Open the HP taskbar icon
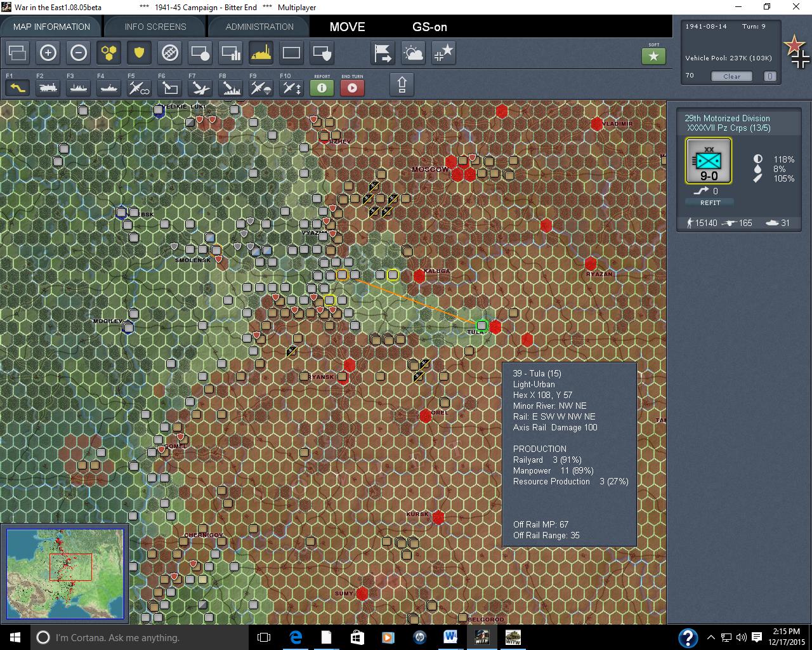This screenshot has width=812, height=650. pyautogui.click(x=419, y=637)
